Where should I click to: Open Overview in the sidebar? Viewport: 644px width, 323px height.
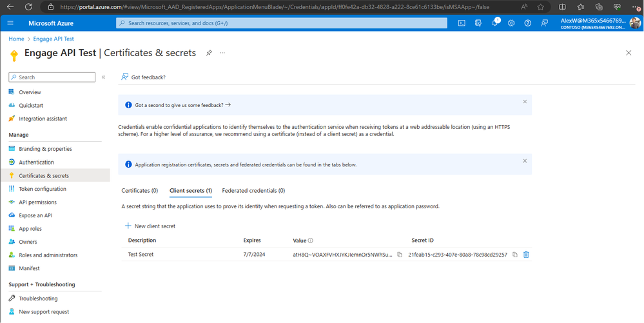tap(30, 92)
